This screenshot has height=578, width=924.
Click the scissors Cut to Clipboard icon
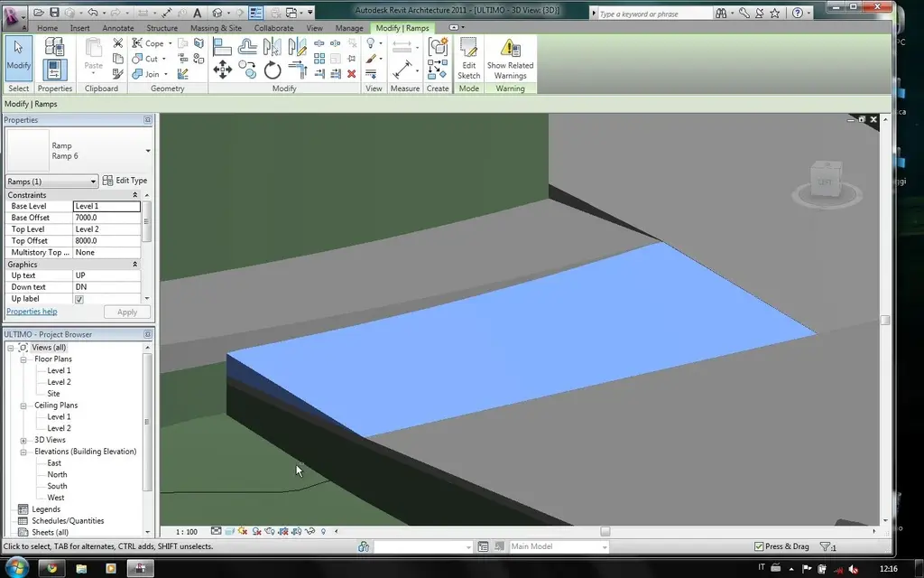pos(118,43)
